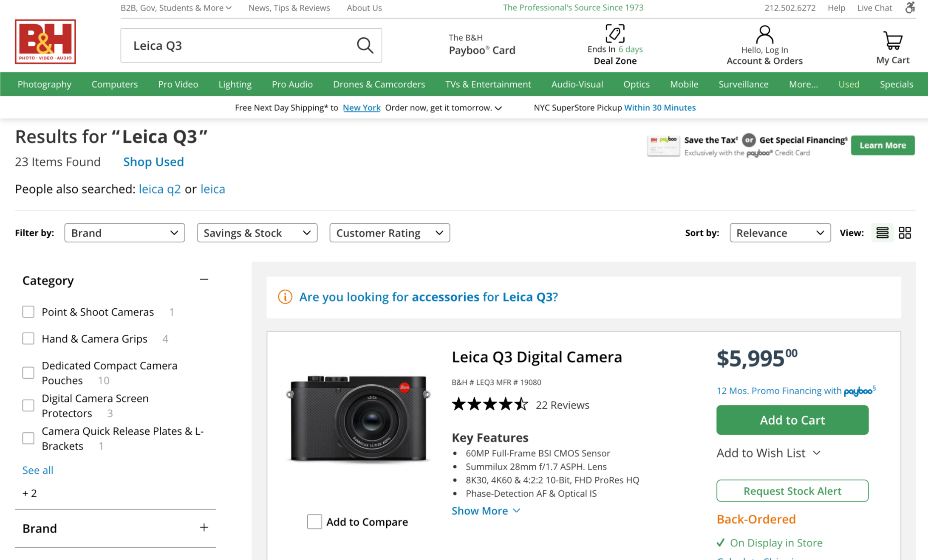This screenshot has height=560, width=928.
Task: Check the Point & Shoot Cameras filter
Action: pos(28,312)
